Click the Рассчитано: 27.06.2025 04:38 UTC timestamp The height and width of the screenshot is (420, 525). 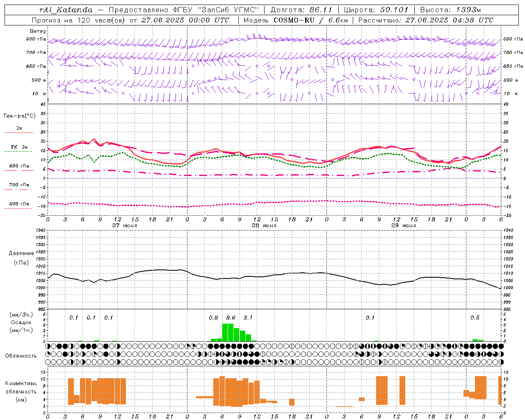[426, 20]
